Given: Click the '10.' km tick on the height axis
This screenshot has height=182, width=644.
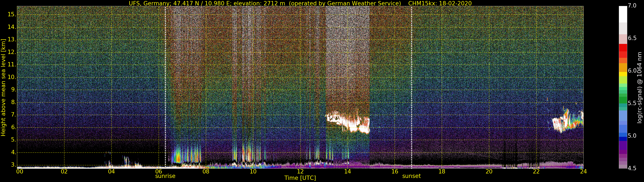Looking at the screenshot, I should pos(12,77).
